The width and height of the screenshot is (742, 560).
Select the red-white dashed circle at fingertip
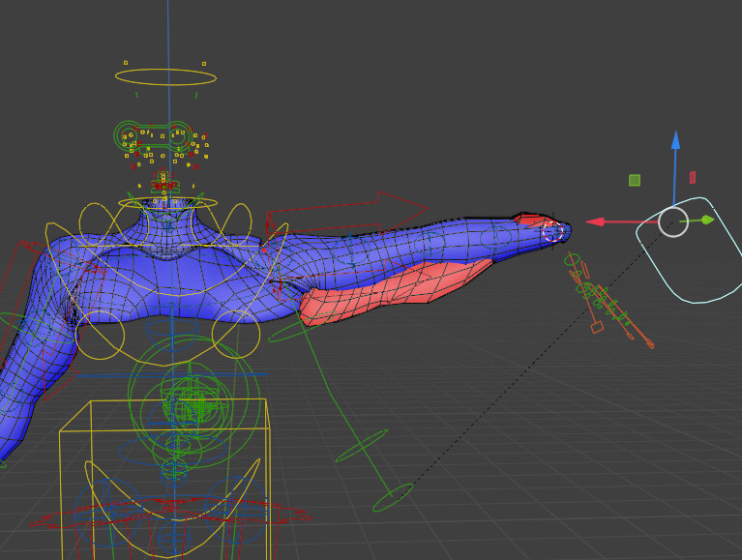[552, 231]
